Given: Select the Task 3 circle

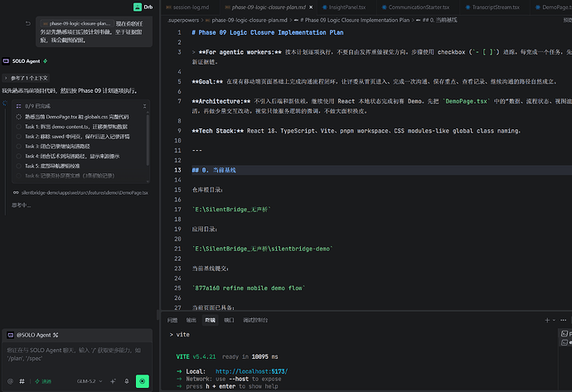Looking at the screenshot, I should point(18,146).
